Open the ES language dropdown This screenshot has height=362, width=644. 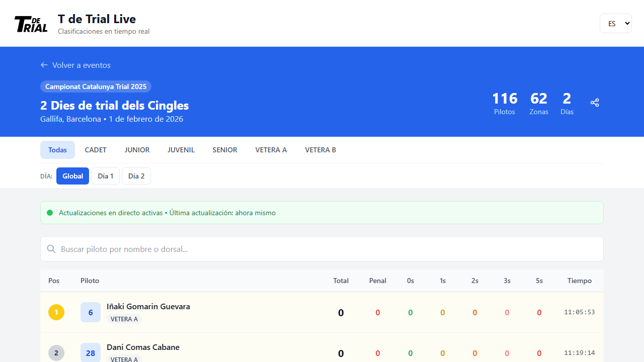(615, 24)
